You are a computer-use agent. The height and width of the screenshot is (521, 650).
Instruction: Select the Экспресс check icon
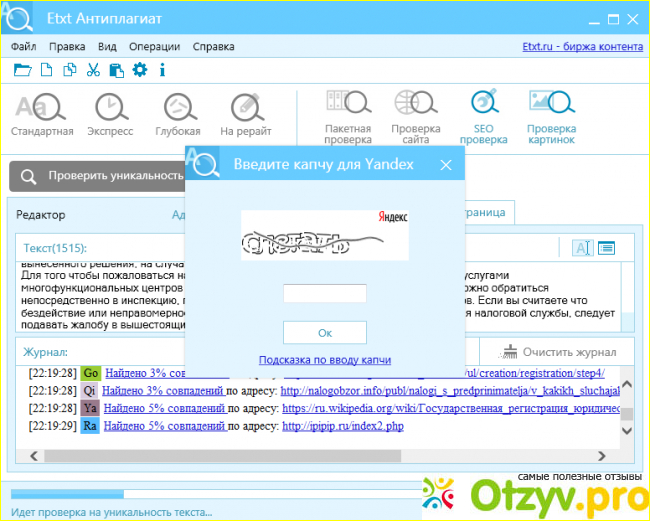tap(110, 114)
